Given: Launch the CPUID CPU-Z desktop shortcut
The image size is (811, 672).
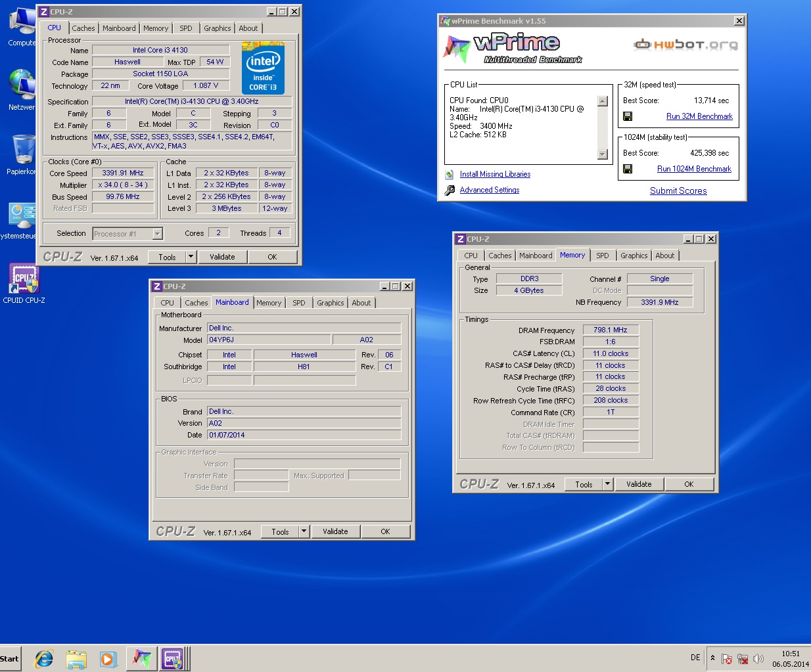Looking at the screenshot, I should (x=24, y=282).
